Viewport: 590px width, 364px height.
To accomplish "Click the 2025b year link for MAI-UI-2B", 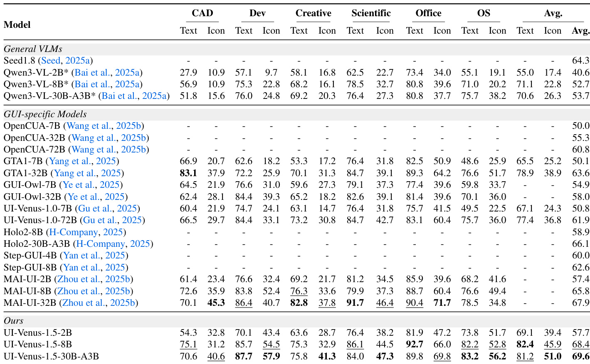I will [119, 279].
